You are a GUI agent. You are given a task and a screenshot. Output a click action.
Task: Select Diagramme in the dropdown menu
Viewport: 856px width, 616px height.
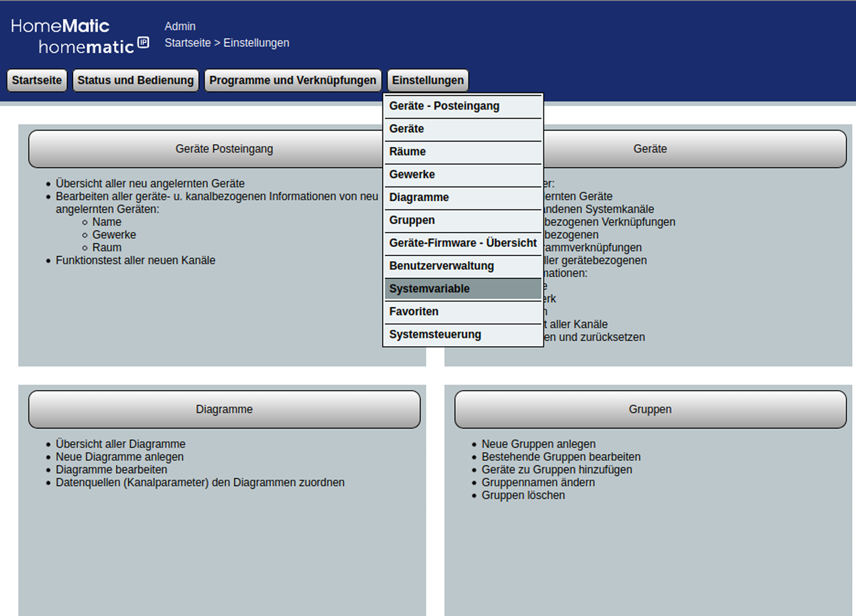click(x=463, y=197)
